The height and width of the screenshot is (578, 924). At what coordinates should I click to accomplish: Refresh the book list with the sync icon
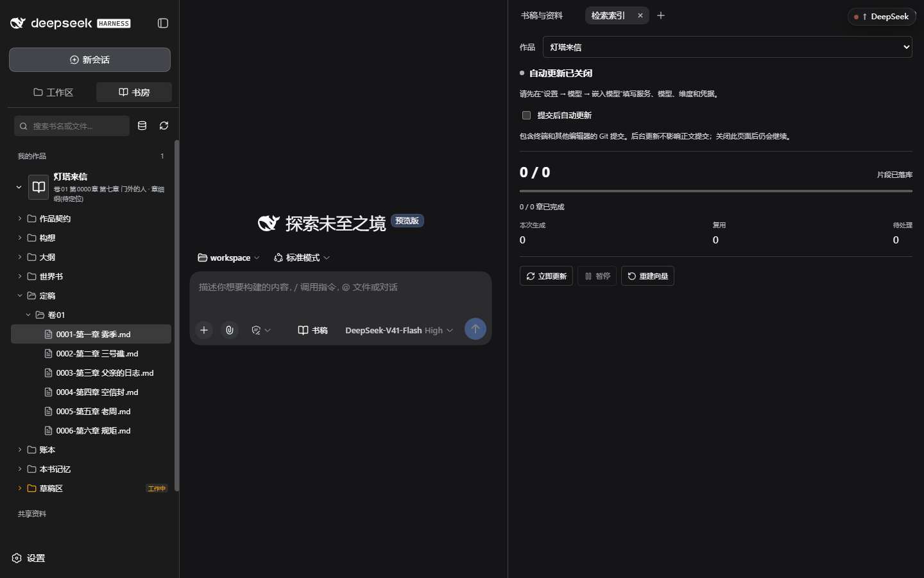[164, 126]
